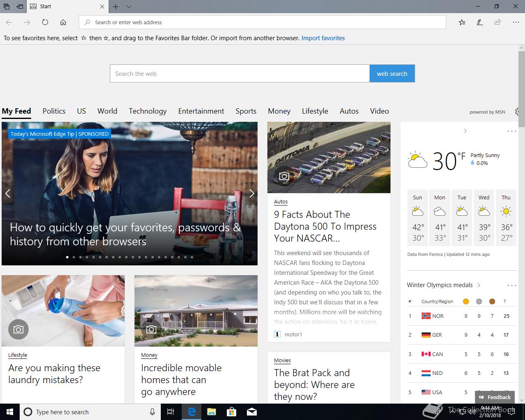Open the weather card more options ellipsis
525x420 pixels.
click(x=511, y=131)
